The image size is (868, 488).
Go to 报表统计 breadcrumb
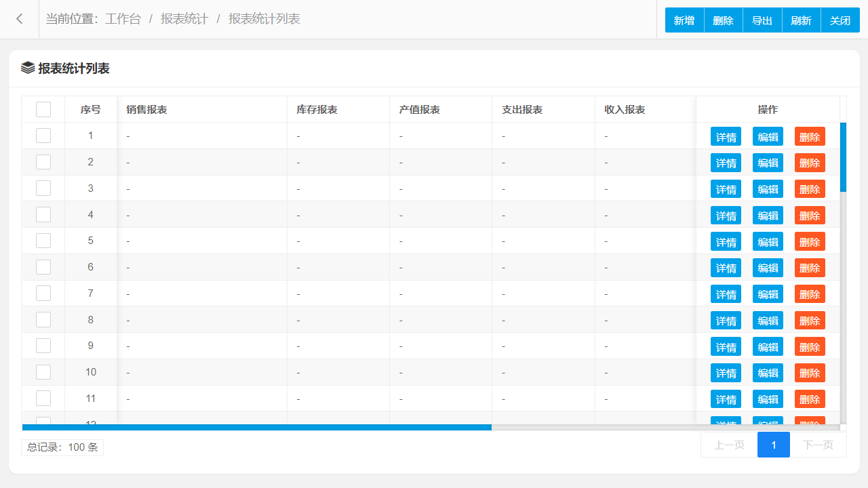(x=184, y=19)
